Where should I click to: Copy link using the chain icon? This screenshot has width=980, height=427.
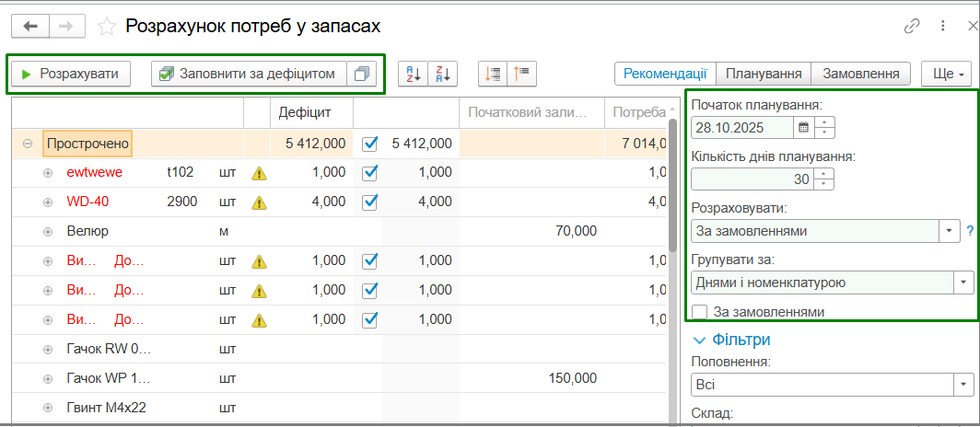(x=912, y=26)
